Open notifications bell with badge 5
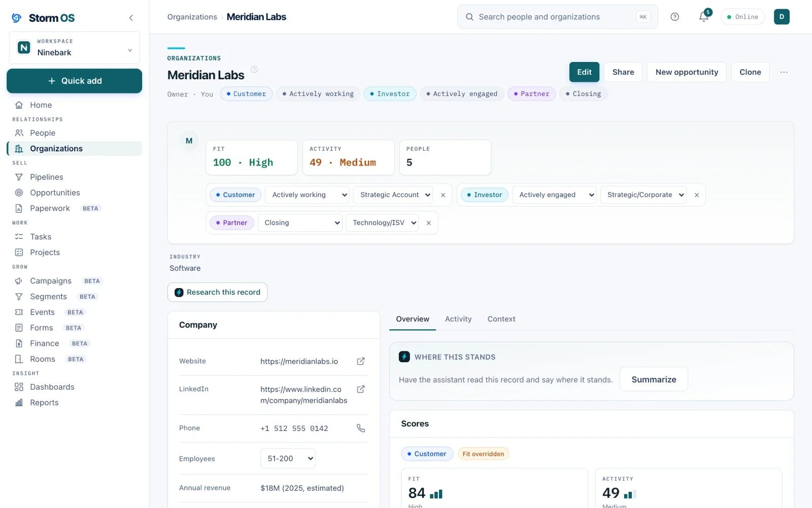The width and height of the screenshot is (812, 508). (704, 17)
